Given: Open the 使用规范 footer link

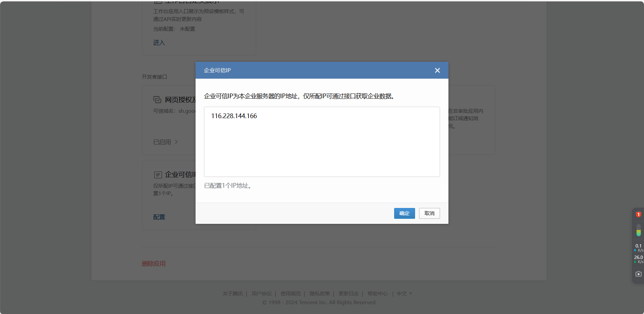Looking at the screenshot, I should (291, 294).
